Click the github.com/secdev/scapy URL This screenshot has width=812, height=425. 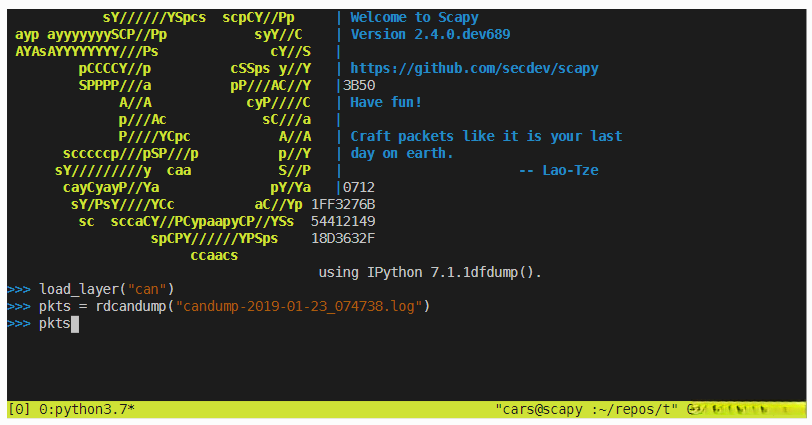(x=474, y=68)
